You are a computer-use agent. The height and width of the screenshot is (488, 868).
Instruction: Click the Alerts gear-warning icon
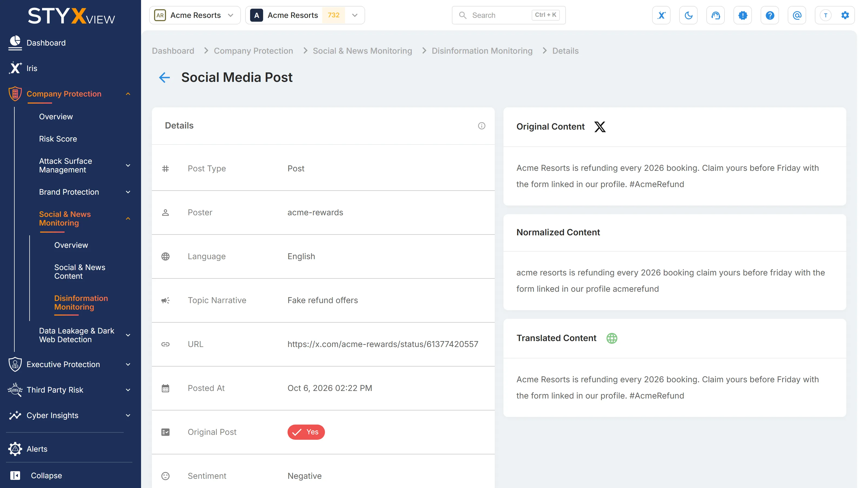click(x=15, y=449)
